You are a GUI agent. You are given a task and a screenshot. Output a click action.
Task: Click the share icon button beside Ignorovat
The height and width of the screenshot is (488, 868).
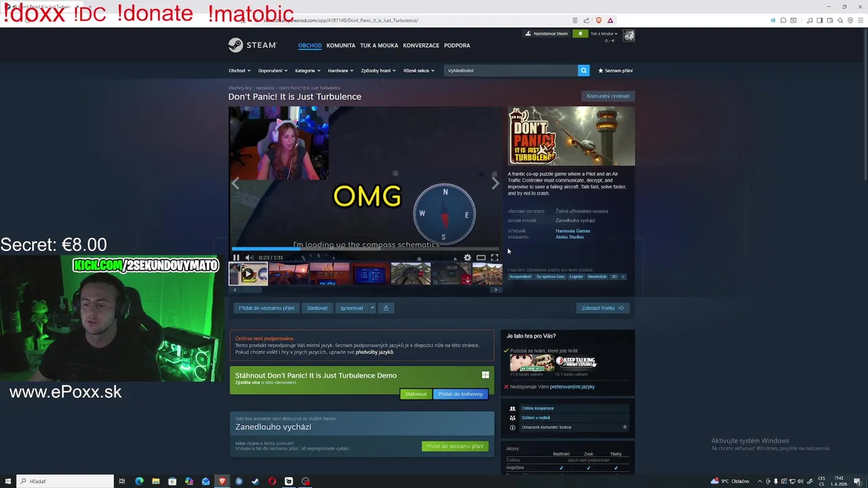pyautogui.click(x=386, y=308)
